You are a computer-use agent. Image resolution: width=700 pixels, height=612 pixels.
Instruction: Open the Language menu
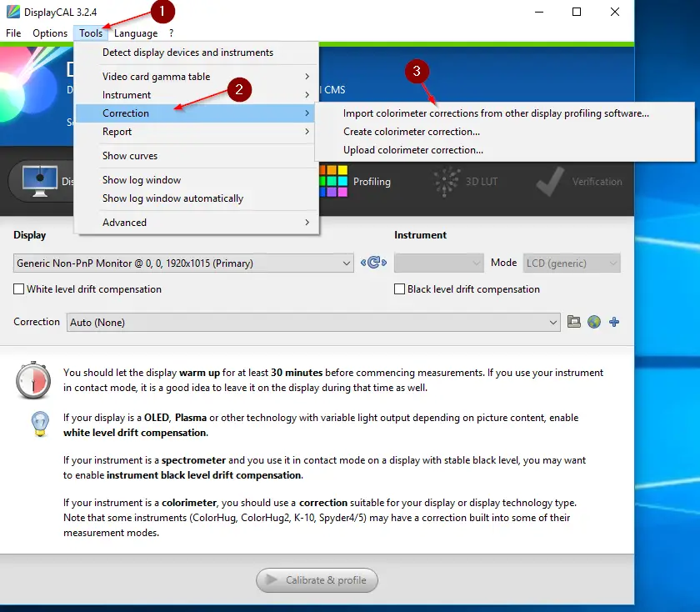[x=136, y=33]
